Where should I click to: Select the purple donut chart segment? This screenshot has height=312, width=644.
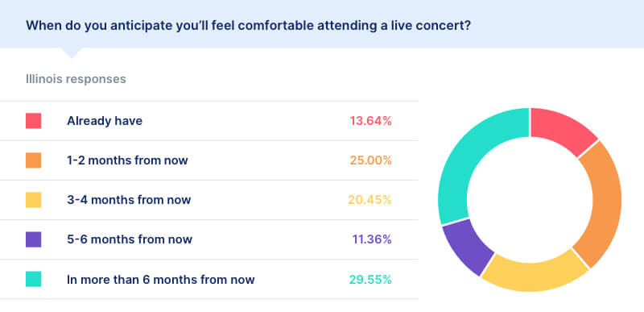click(466, 247)
